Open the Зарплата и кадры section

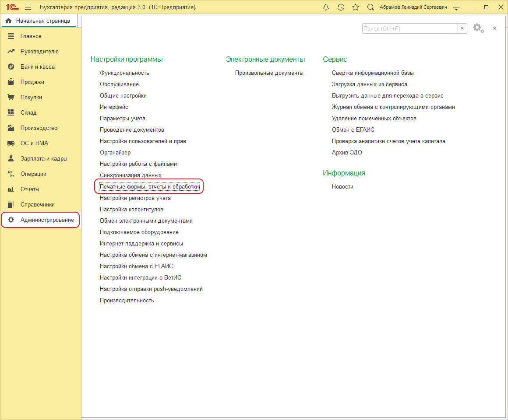tap(40, 158)
